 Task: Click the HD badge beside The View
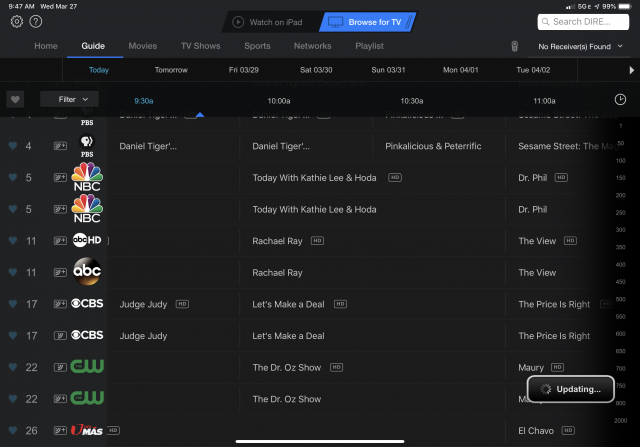coord(570,241)
